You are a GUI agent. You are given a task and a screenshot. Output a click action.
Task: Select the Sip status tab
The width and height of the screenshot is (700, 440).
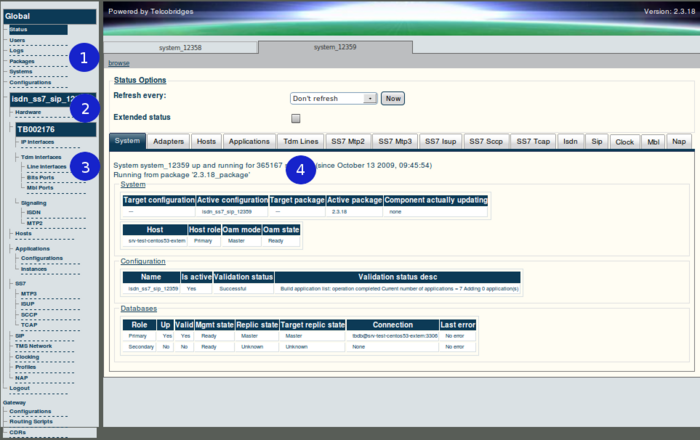coord(597,141)
